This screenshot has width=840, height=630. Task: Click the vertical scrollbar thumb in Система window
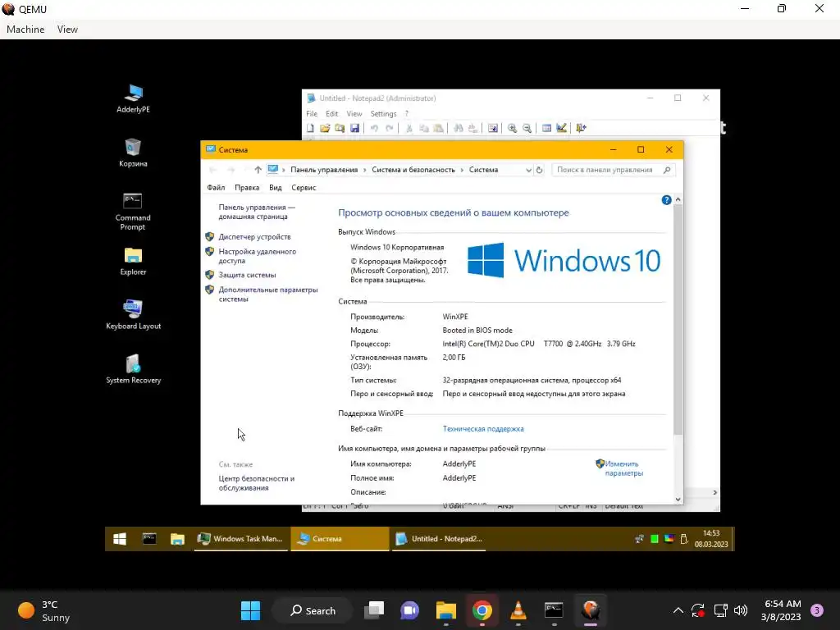[x=678, y=320]
